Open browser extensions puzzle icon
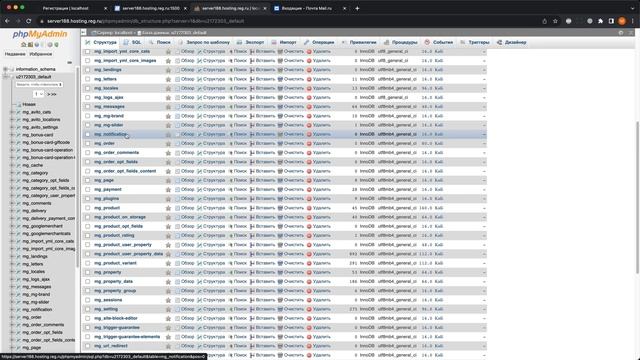640x360 pixels. coord(600,21)
